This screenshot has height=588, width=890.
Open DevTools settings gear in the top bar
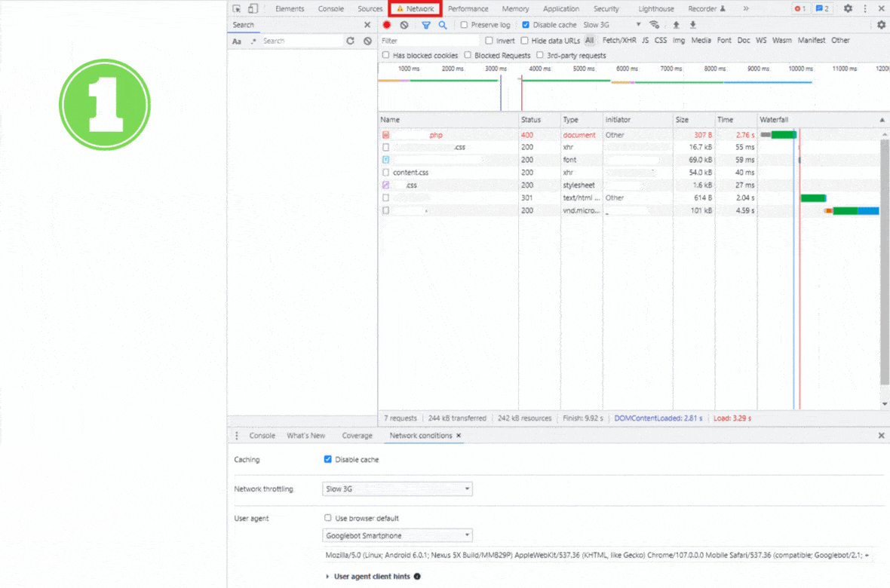point(848,9)
